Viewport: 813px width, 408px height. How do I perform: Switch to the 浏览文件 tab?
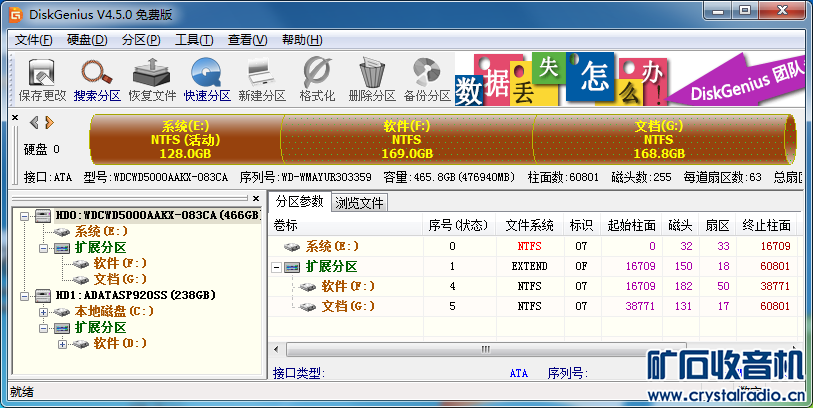tap(359, 203)
